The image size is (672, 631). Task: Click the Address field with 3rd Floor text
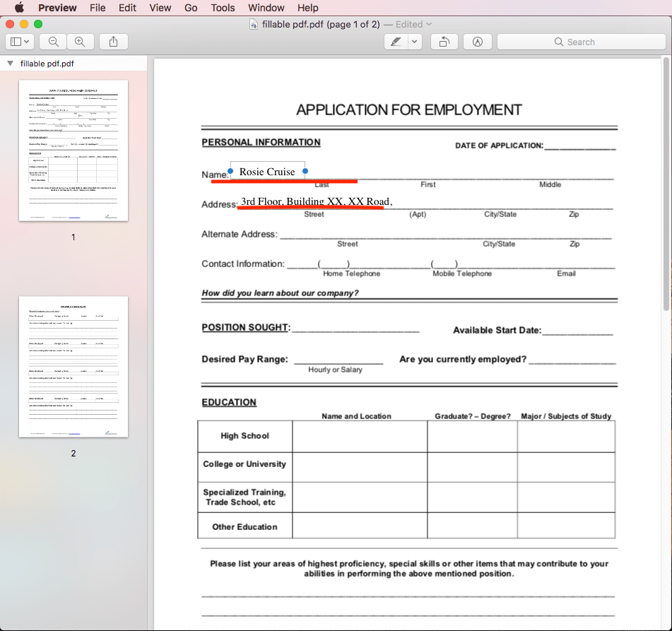click(x=314, y=201)
